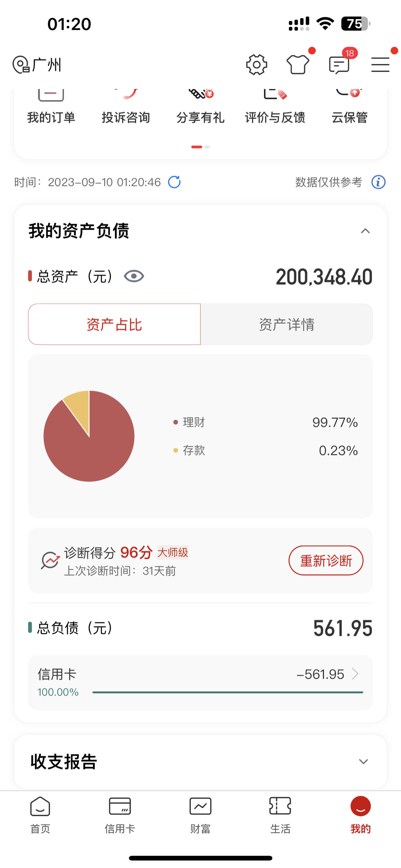Go to 财富 bottom tab
Image resolution: width=401 pixels, height=868 pixels.
pyautogui.click(x=200, y=814)
